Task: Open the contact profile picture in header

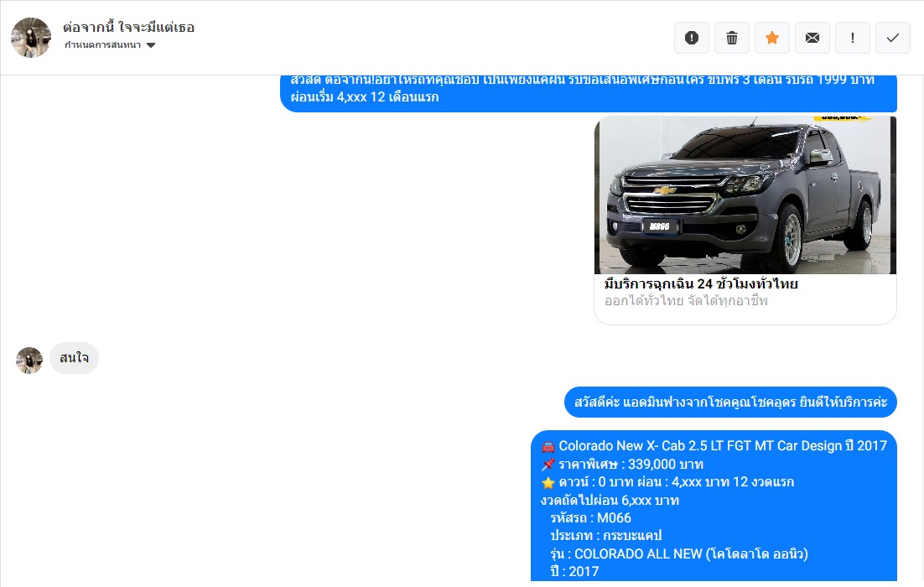Action: pos(31,37)
